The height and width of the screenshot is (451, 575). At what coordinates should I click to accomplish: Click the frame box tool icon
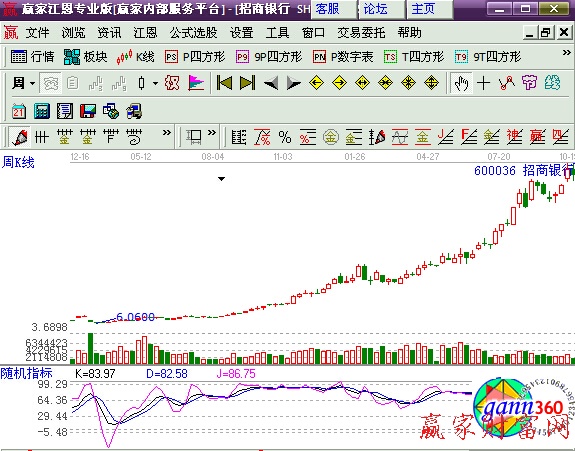[193, 138]
